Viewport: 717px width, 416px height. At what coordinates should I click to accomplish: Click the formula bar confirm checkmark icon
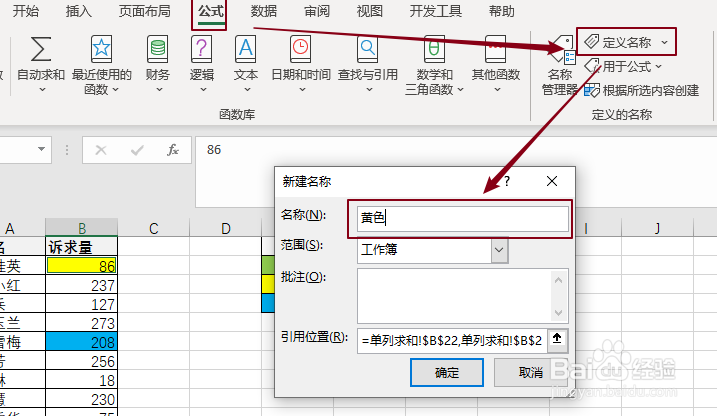pyautogui.click(x=137, y=149)
